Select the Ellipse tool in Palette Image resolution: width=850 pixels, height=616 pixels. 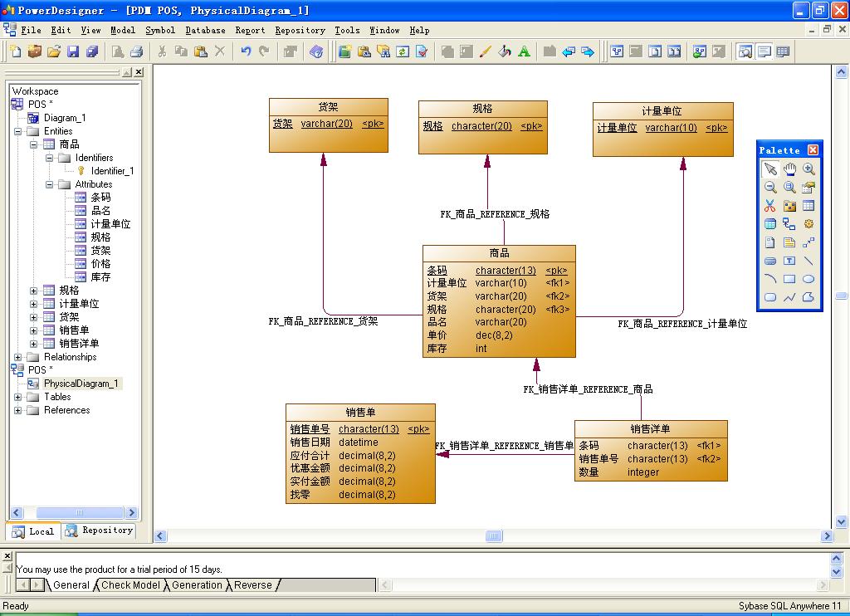[x=808, y=279]
